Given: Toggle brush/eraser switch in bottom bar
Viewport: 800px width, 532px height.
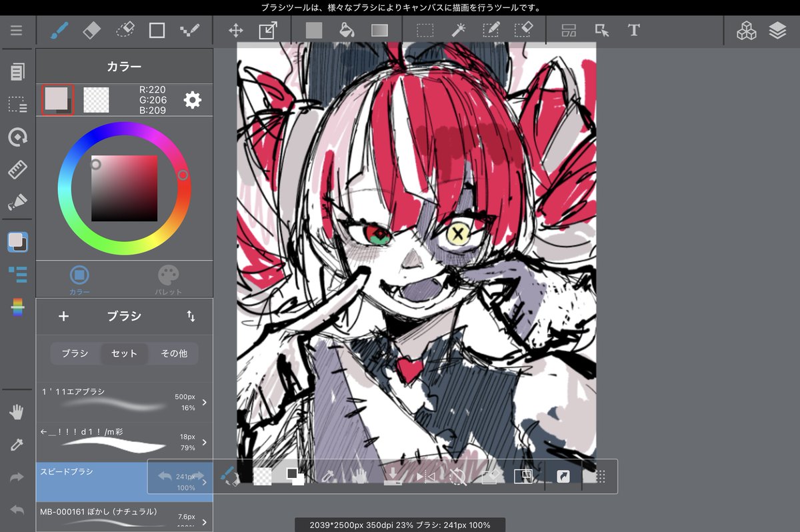Looking at the screenshot, I should coord(229,476).
